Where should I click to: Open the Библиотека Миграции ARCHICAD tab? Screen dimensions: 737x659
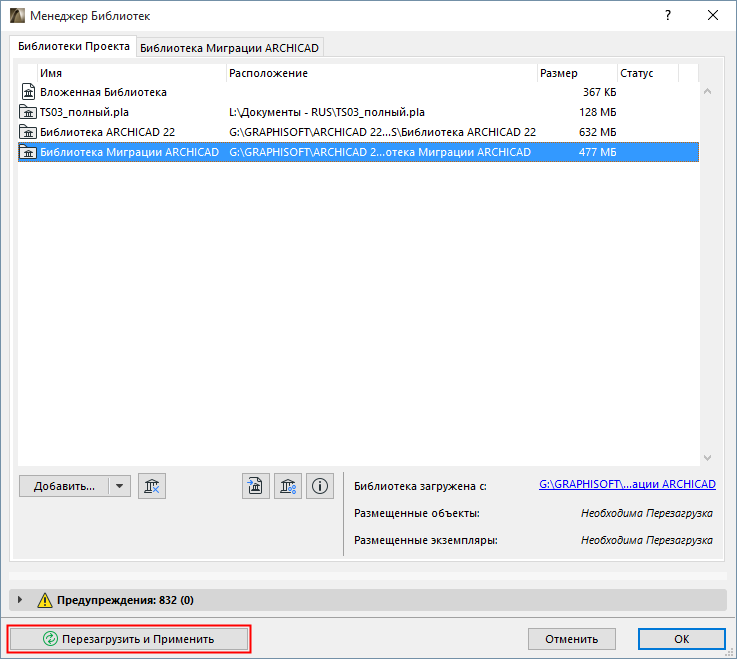[229, 48]
